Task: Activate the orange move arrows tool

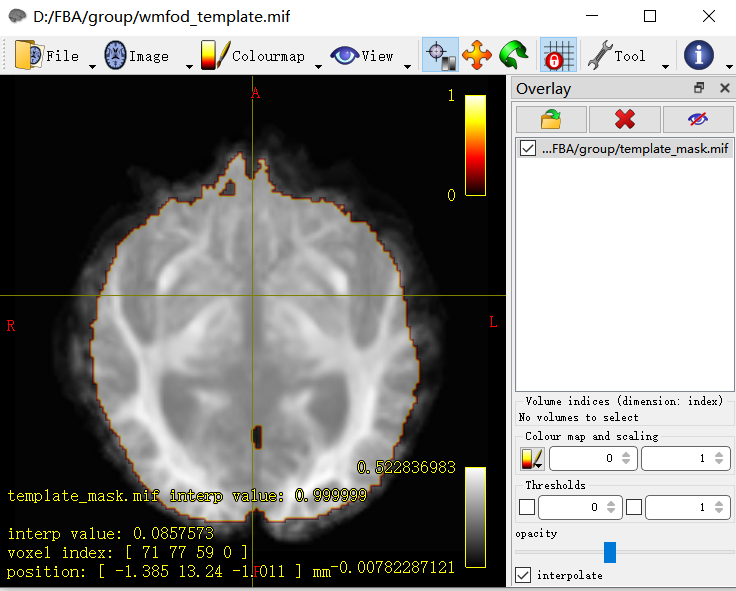Action: [x=477, y=56]
